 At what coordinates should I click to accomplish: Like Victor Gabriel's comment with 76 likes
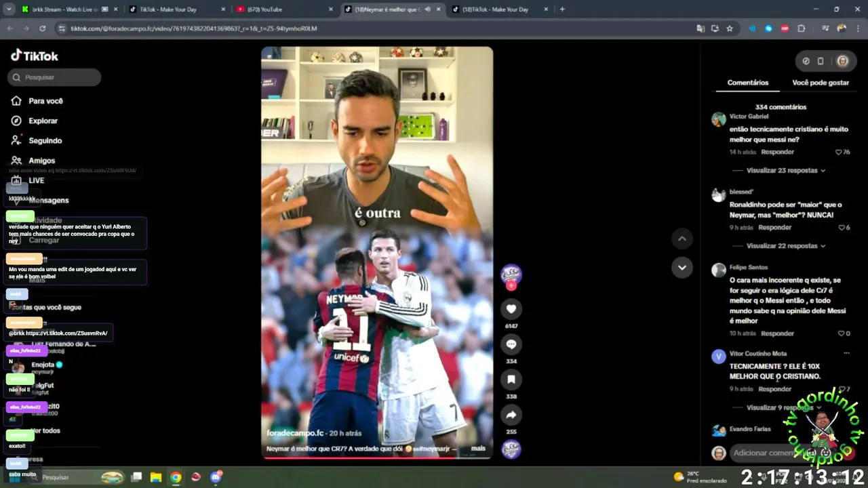coord(839,152)
